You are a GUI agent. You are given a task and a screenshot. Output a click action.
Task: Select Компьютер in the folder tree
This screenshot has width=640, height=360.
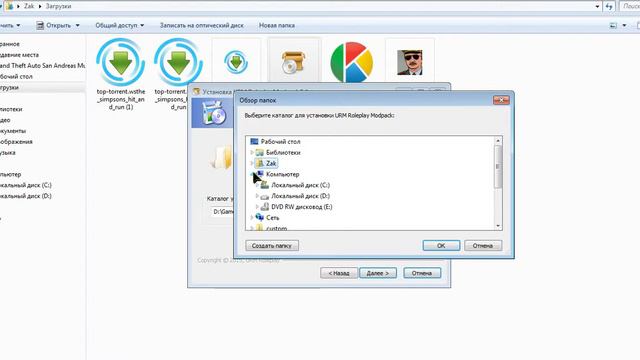[x=282, y=174]
